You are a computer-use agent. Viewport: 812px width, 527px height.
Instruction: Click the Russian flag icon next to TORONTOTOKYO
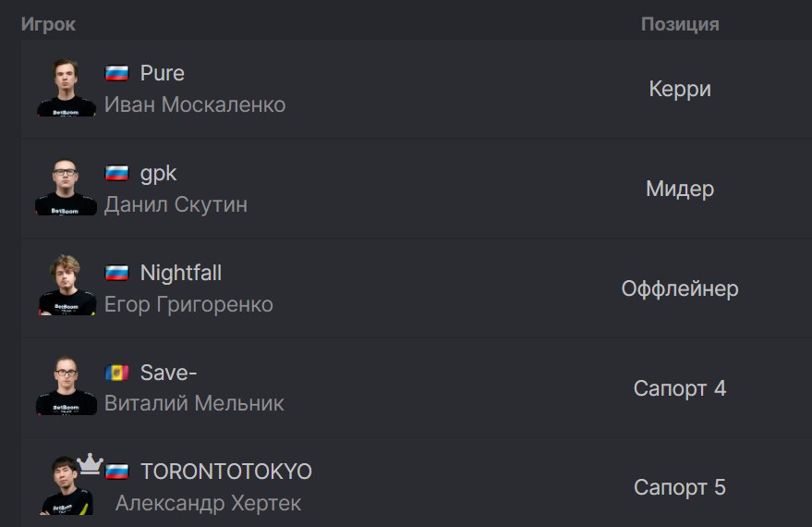point(117,472)
